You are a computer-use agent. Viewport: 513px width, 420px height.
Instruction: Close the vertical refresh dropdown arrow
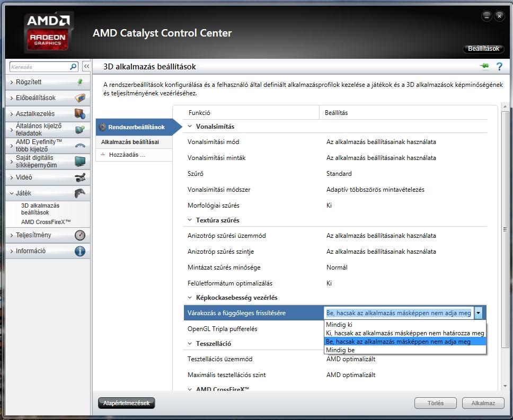click(x=479, y=313)
